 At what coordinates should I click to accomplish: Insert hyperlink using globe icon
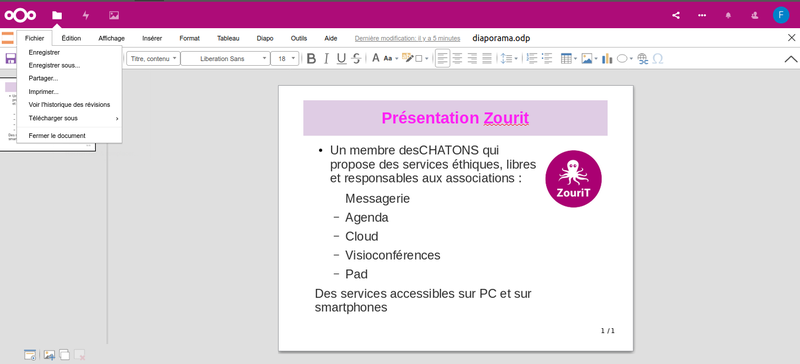(643, 59)
